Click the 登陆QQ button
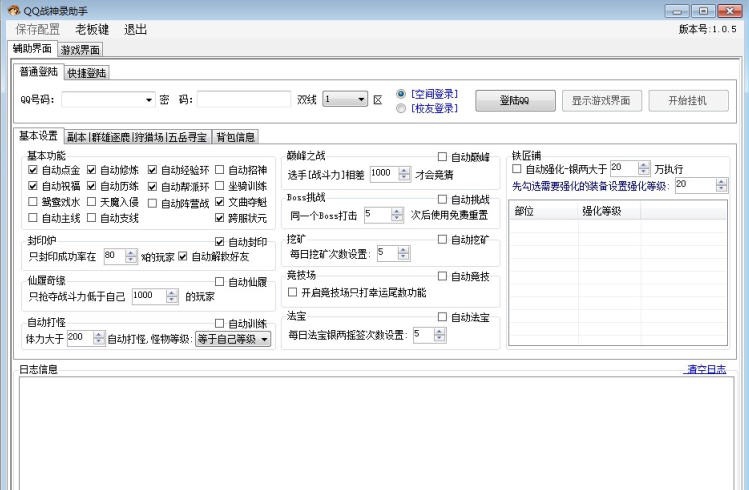This screenshot has width=749, height=490. pos(515,101)
